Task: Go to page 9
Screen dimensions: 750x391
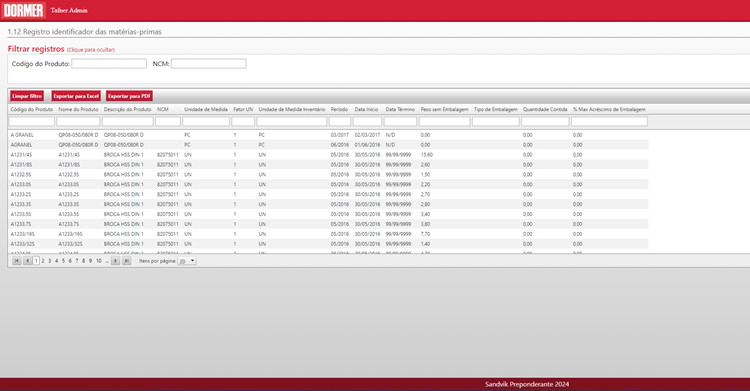Action: (x=90, y=261)
